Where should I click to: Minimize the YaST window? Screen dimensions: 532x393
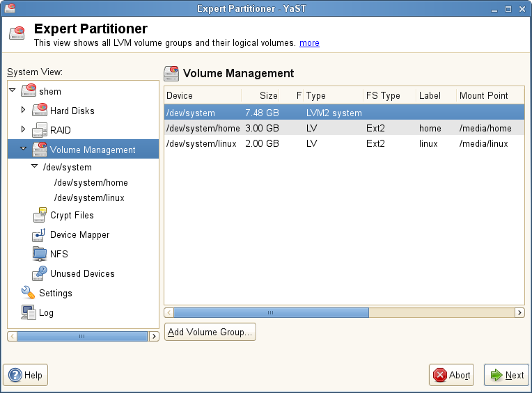click(494, 10)
